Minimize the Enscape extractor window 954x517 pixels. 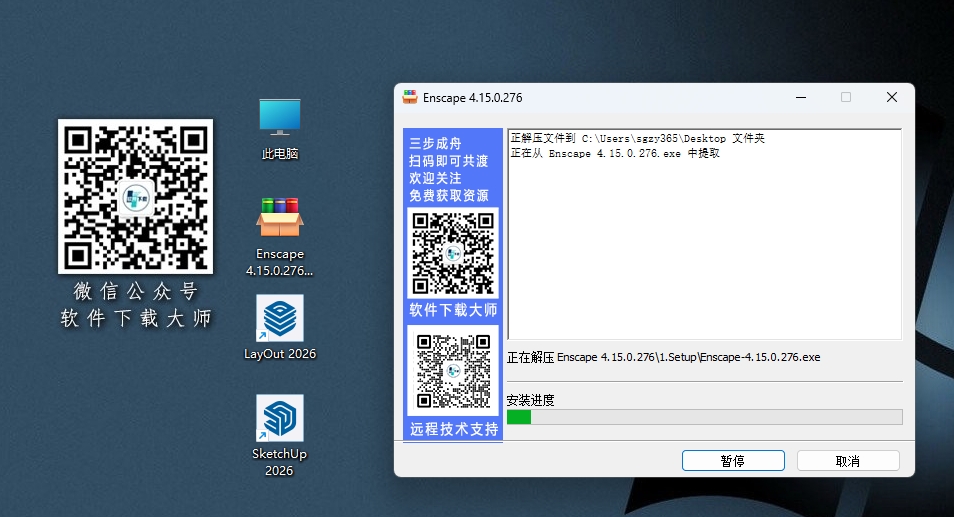[801, 97]
